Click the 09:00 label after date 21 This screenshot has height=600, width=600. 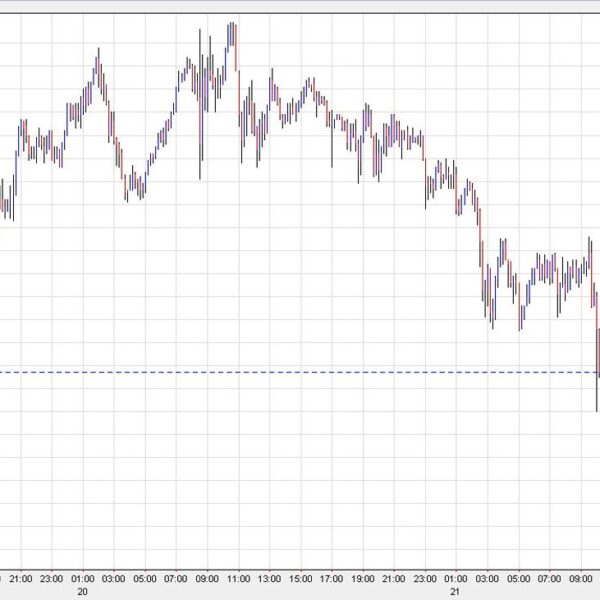pos(581,579)
